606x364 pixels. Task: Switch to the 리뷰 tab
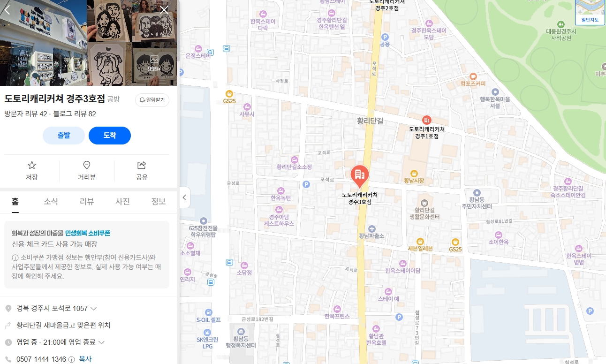pos(87,202)
